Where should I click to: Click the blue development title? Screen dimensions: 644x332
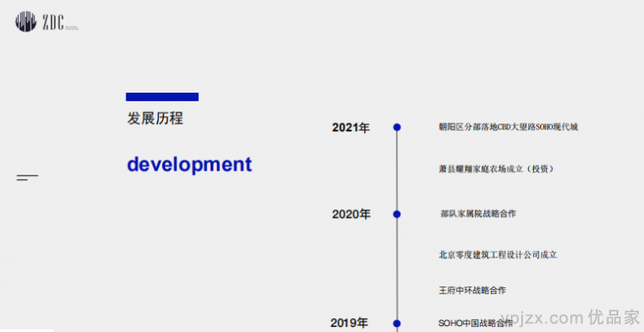pyautogui.click(x=190, y=165)
